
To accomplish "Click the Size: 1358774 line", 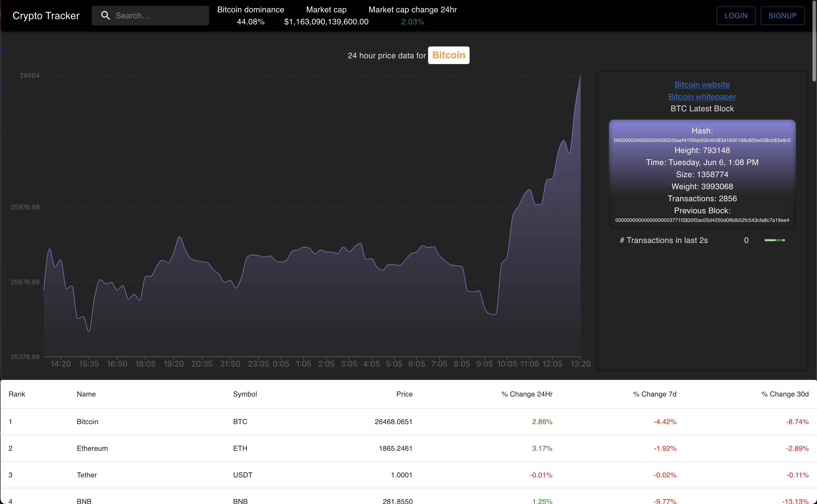I will tap(702, 174).
